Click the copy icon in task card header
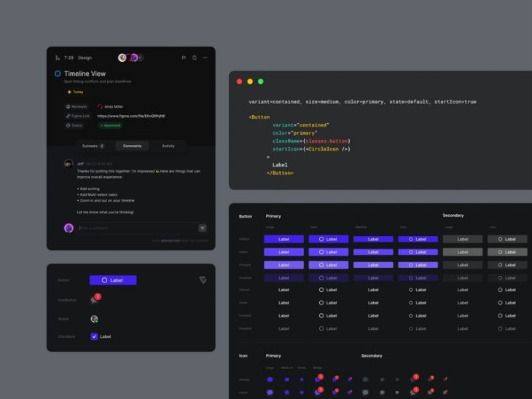Image resolution: width=532 pixels, height=399 pixels. 195,58
